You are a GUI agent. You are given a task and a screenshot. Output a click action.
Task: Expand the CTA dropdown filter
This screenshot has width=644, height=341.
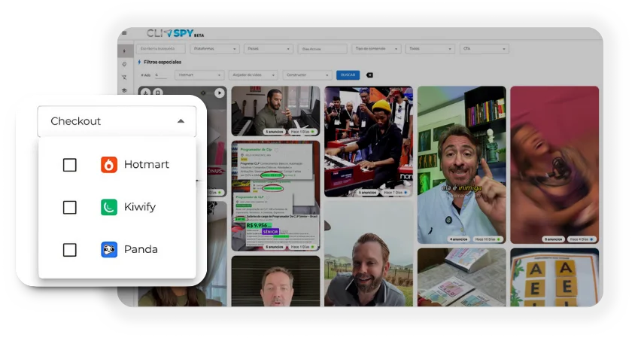coord(484,49)
